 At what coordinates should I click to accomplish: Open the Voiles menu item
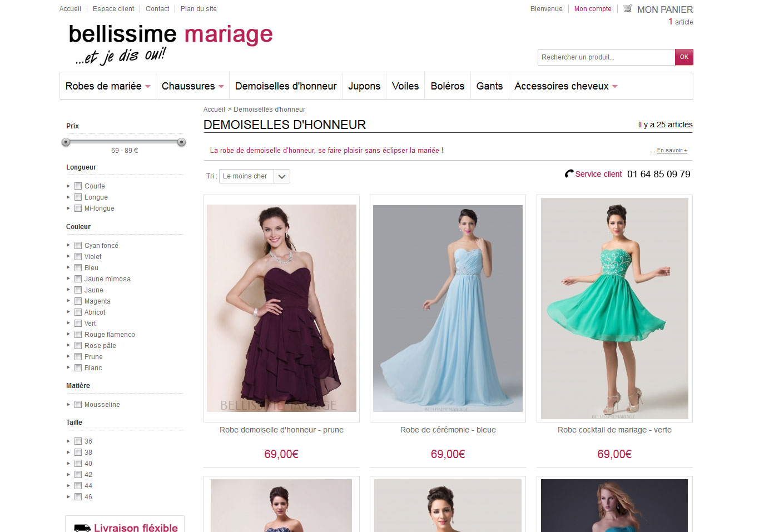tap(405, 86)
